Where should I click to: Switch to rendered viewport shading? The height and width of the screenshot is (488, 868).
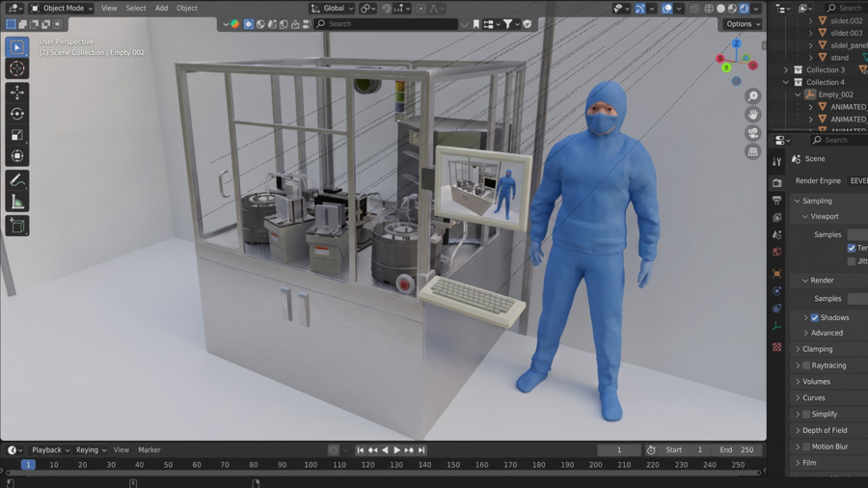744,9
